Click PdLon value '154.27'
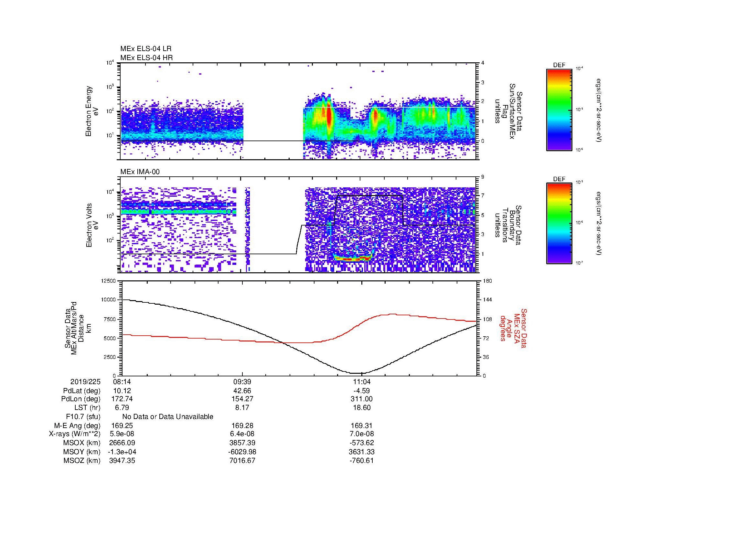Image resolution: width=756 pixels, height=534 pixels. [x=242, y=399]
